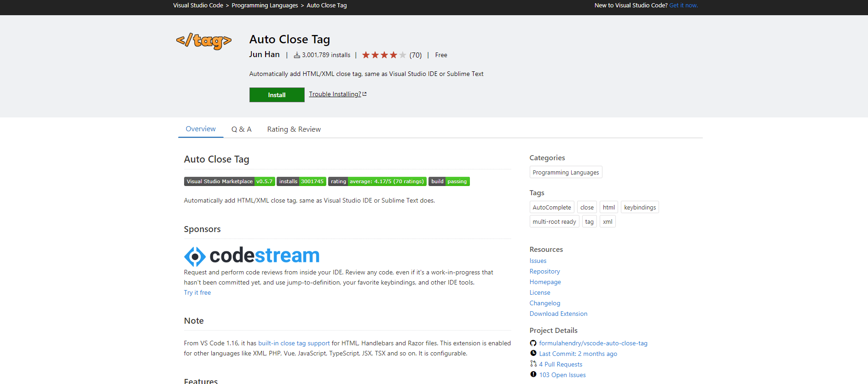Image resolution: width=868 pixels, height=384 pixels.
Task: Click the Get it now link
Action: (683, 6)
